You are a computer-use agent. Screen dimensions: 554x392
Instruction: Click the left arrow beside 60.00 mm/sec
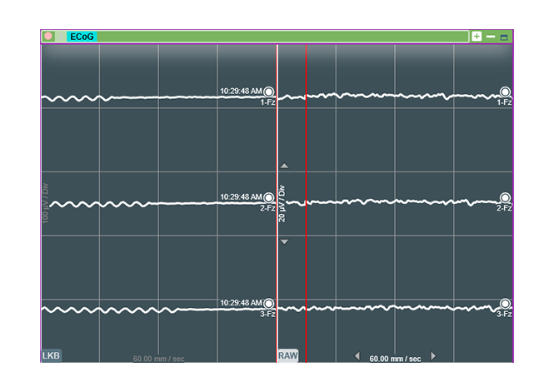coord(357,356)
